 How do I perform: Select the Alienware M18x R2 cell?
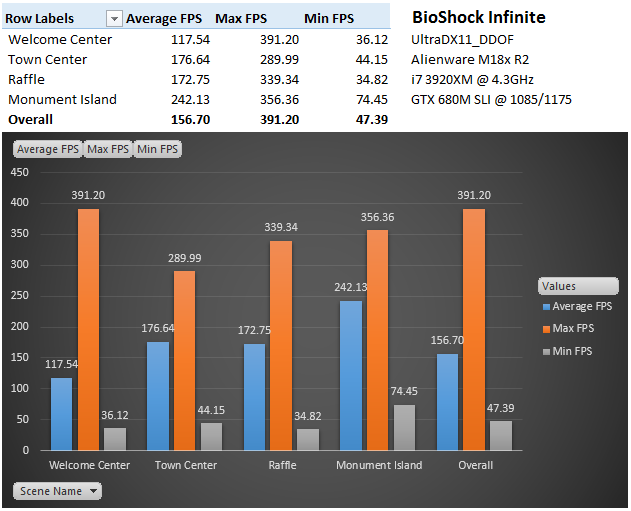[470, 60]
